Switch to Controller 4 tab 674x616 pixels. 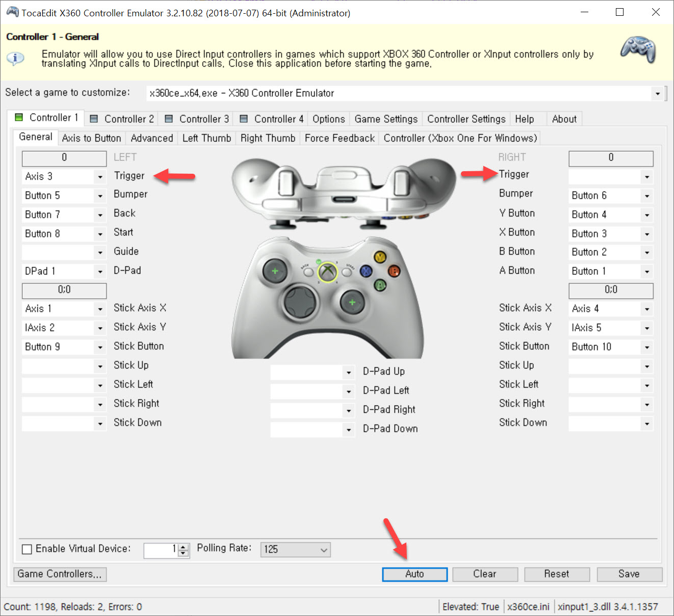[272, 119]
